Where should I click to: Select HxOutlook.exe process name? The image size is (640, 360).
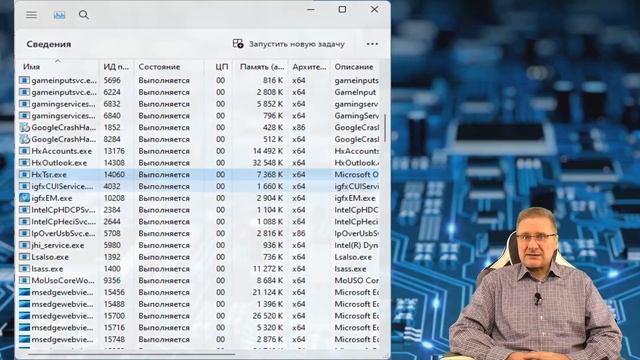59,163
